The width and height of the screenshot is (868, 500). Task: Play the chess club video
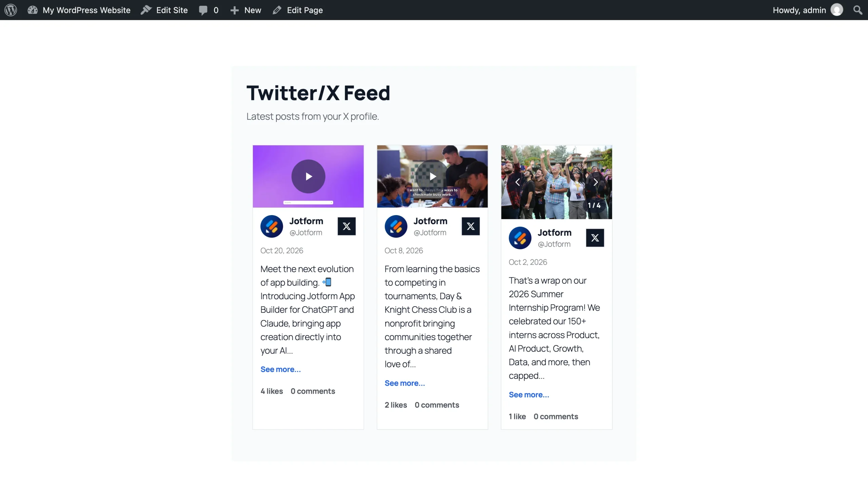coord(432,176)
